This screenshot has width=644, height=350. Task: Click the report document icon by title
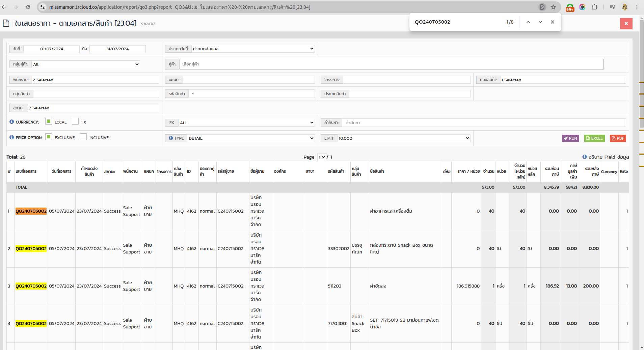click(6, 23)
